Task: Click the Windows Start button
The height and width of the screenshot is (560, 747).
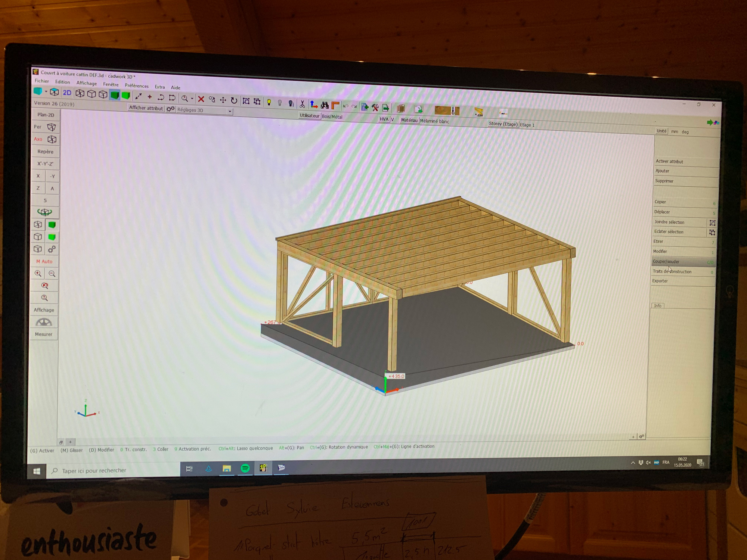Action: click(x=37, y=471)
